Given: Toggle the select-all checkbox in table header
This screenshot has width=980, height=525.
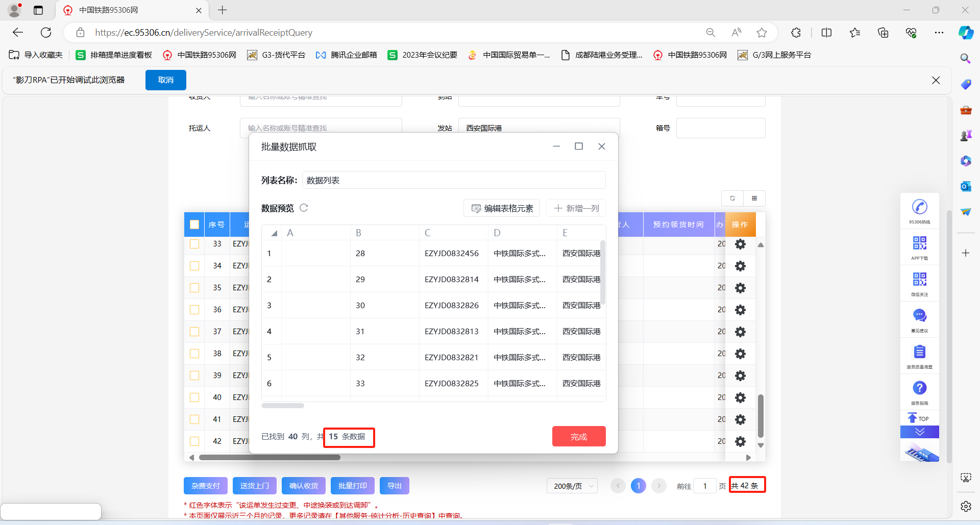Looking at the screenshot, I should pos(194,224).
